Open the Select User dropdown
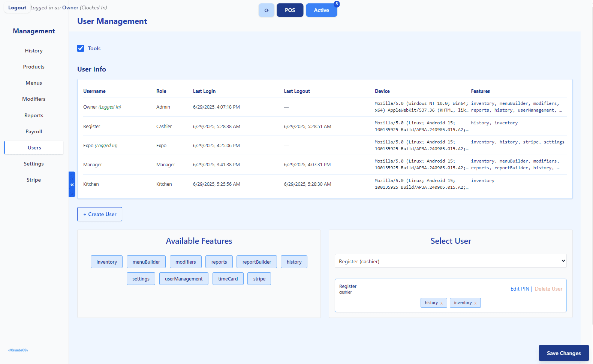Viewport: 593px width, 364px height. coord(450,261)
